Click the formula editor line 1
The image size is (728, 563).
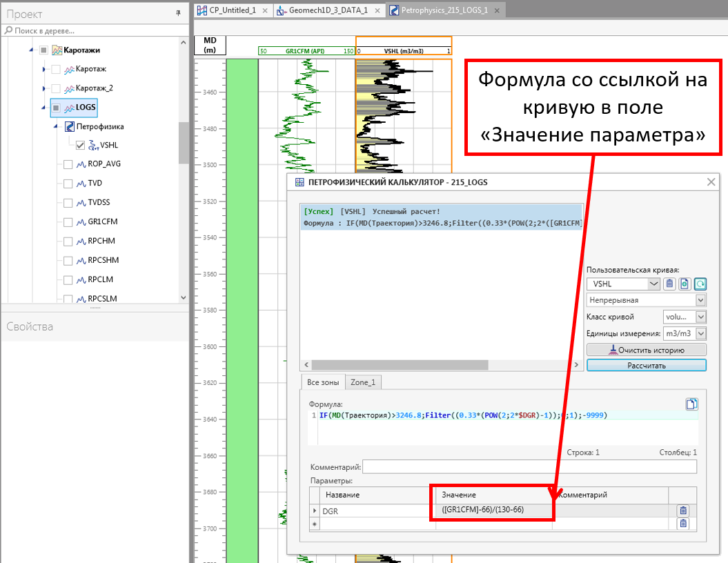click(x=509, y=415)
